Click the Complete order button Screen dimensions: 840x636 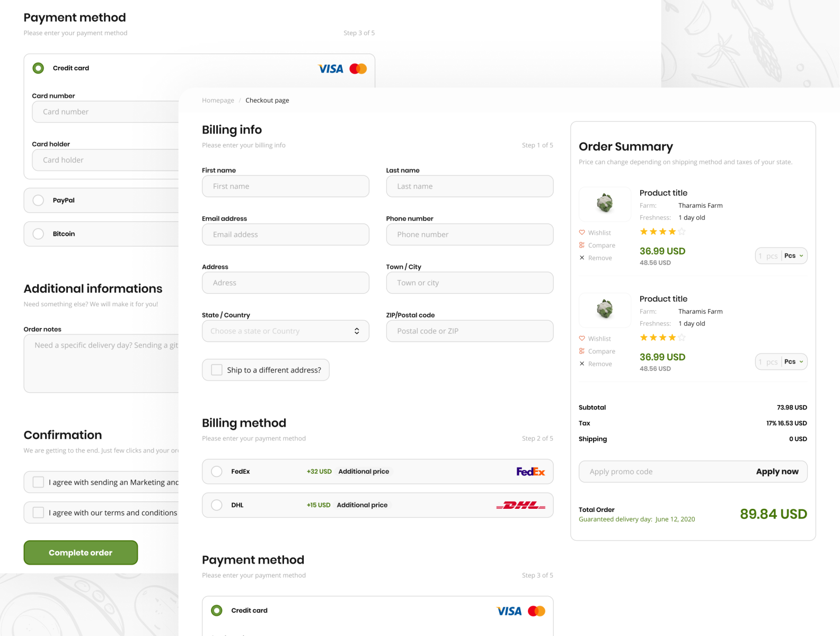[x=81, y=553]
